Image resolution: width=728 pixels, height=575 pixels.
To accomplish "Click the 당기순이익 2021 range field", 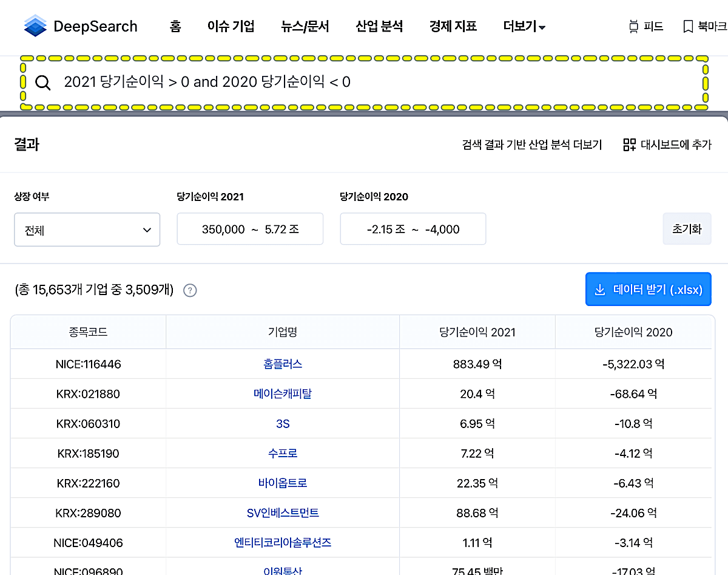I will [250, 229].
